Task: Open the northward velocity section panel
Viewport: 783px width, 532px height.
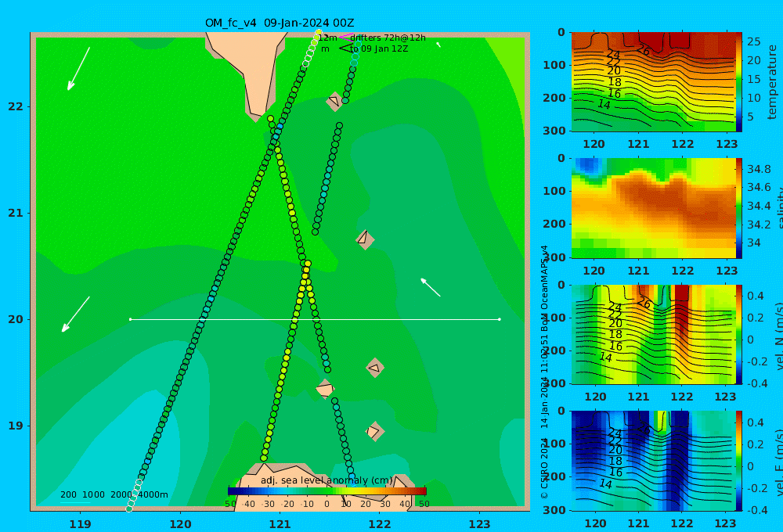Action: 653,334
